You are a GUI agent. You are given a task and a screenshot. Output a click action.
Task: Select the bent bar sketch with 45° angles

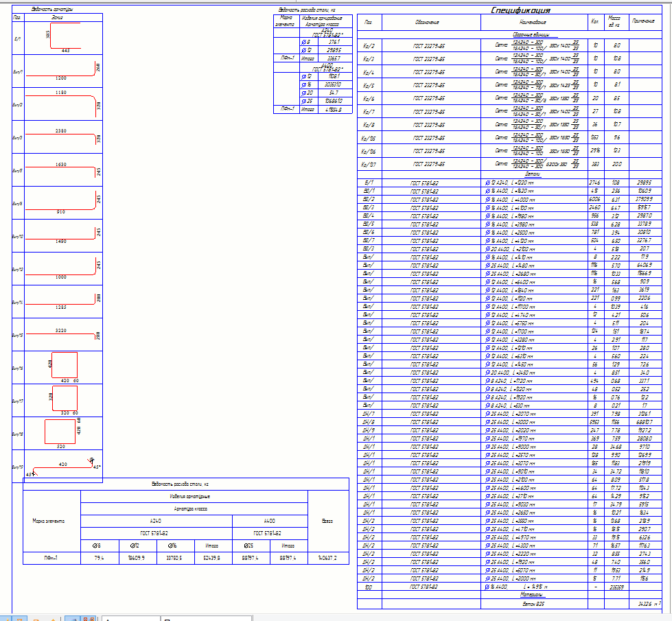point(62,467)
